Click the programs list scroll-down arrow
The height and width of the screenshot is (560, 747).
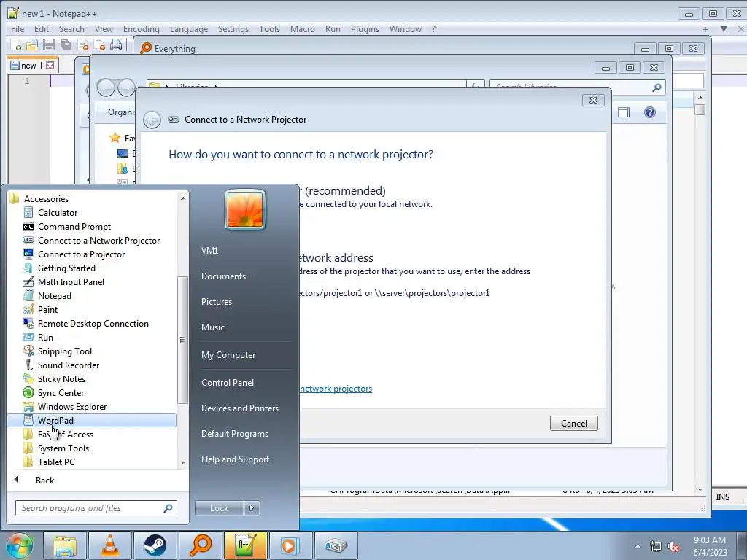tap(183, 462)
